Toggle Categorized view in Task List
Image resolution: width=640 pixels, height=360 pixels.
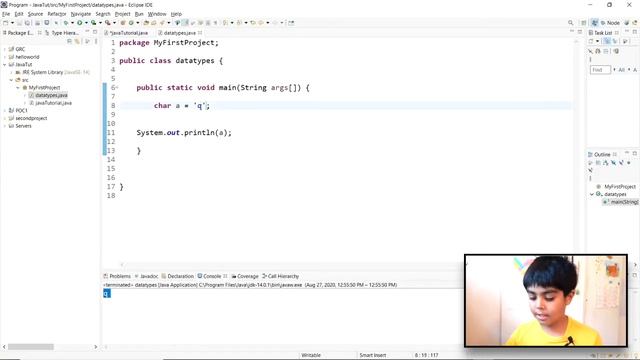point(607,41)
